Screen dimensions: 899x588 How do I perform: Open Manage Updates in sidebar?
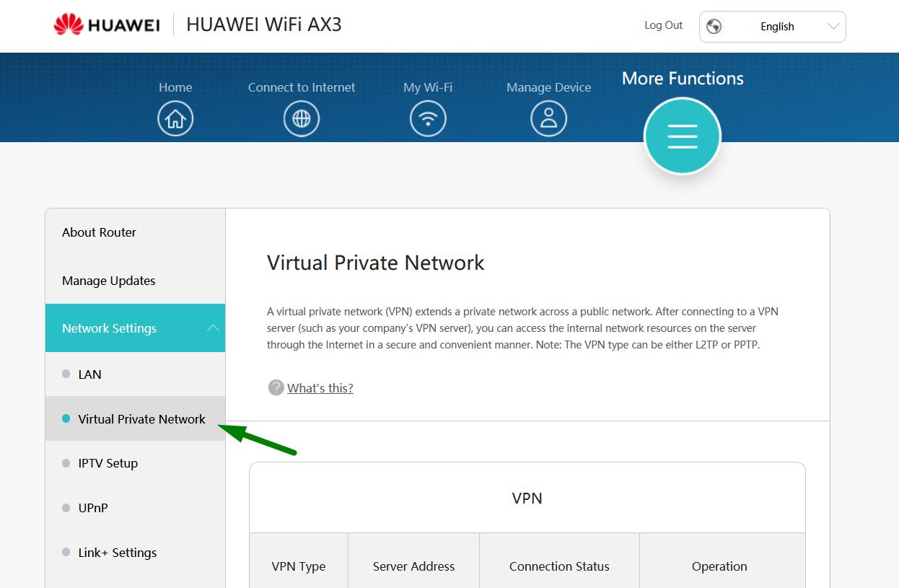135,281
